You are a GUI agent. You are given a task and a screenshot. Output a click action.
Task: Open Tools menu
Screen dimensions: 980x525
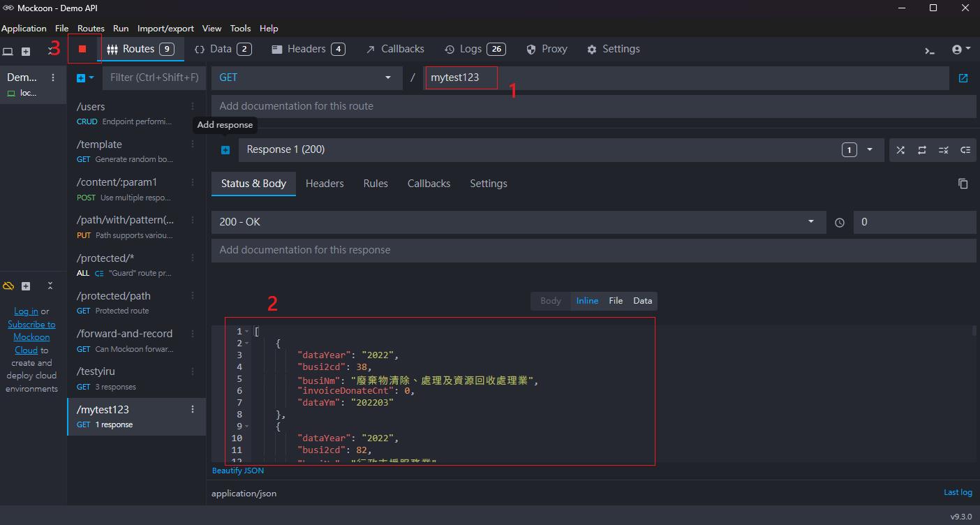[x=240, y=29]
